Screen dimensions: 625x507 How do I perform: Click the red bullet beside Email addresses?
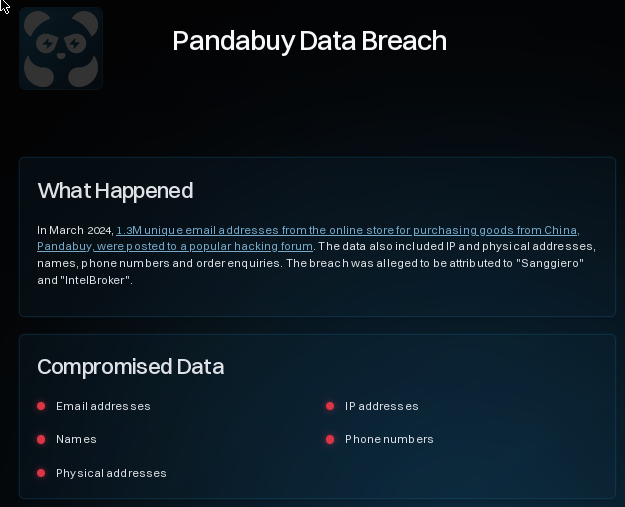41,406
